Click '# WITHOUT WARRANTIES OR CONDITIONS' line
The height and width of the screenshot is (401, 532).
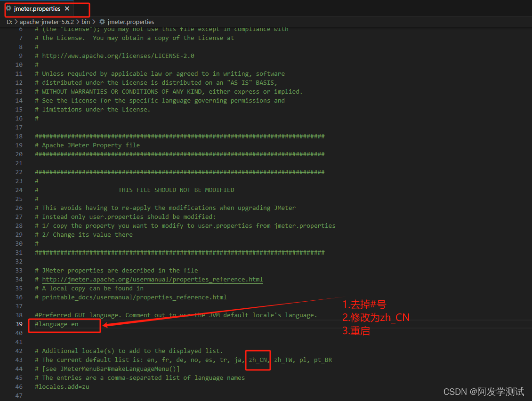click(168, 92)
